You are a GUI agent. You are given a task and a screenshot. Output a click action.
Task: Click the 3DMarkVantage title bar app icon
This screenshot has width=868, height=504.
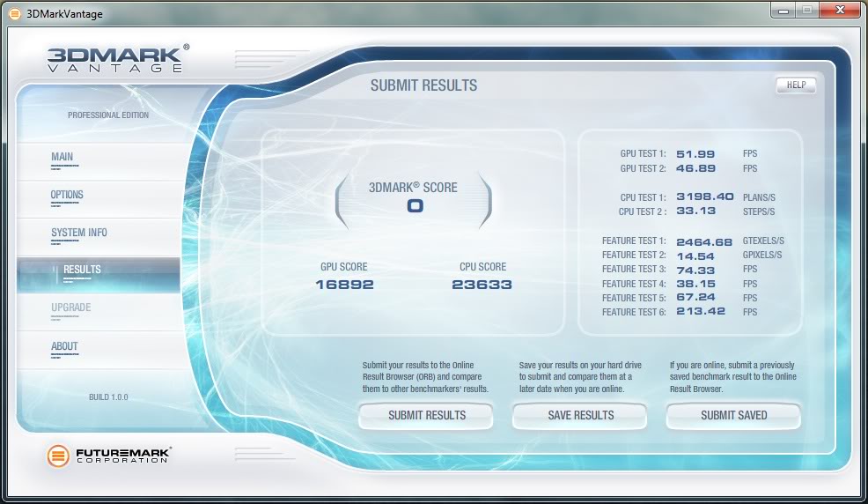click(x=15, y=13)
